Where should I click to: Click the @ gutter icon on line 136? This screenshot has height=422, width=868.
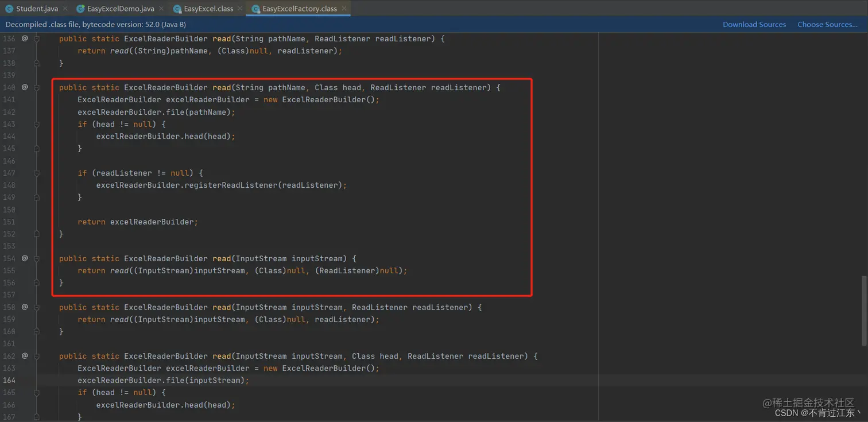(x=25, y=38)
